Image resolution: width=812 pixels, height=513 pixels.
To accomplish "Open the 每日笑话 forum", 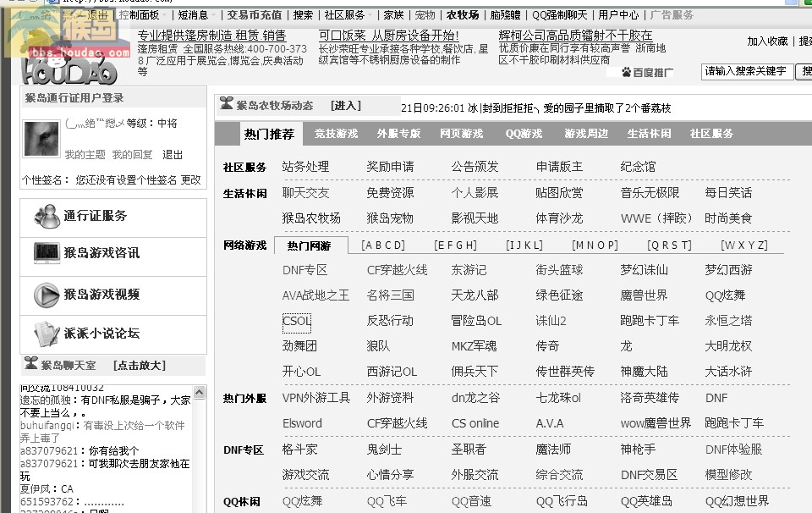I will [x=728, y=193].
